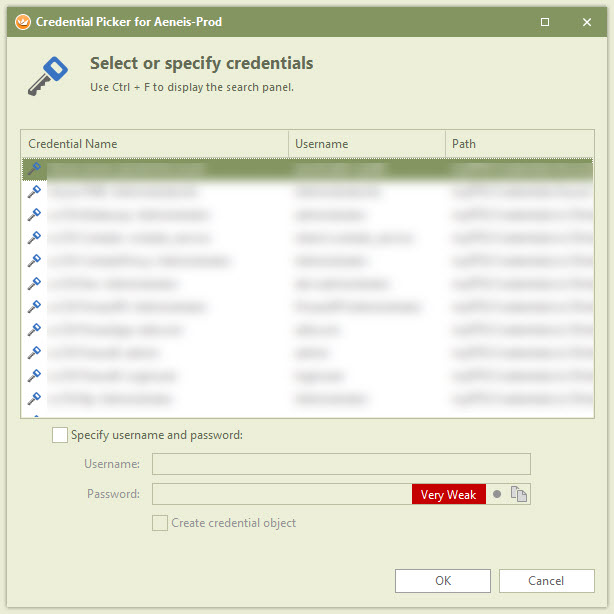Click the copy password icon beside Very Weak

(519, 494)
